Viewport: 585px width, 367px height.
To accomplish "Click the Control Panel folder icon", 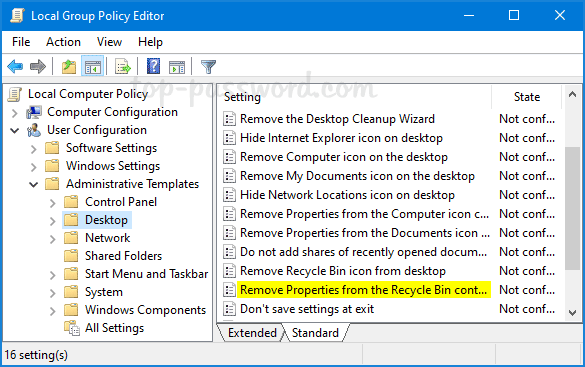I will pyautogui.click(x=71, y=202).
